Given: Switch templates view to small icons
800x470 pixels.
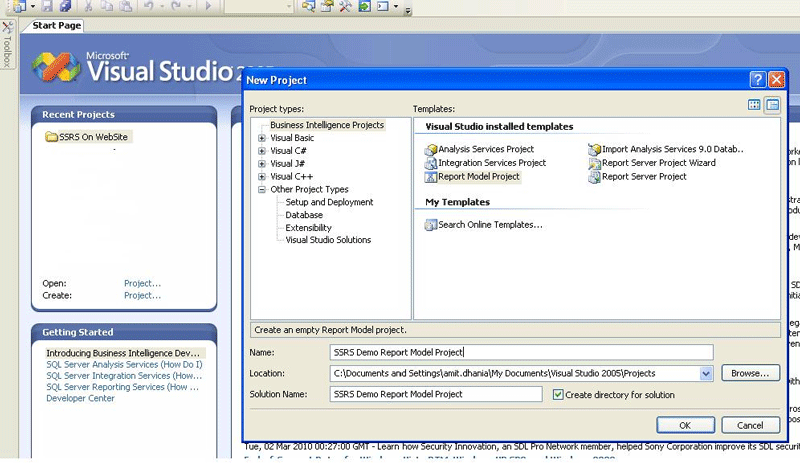Looking at the screenshot, I should pos(772,105).
